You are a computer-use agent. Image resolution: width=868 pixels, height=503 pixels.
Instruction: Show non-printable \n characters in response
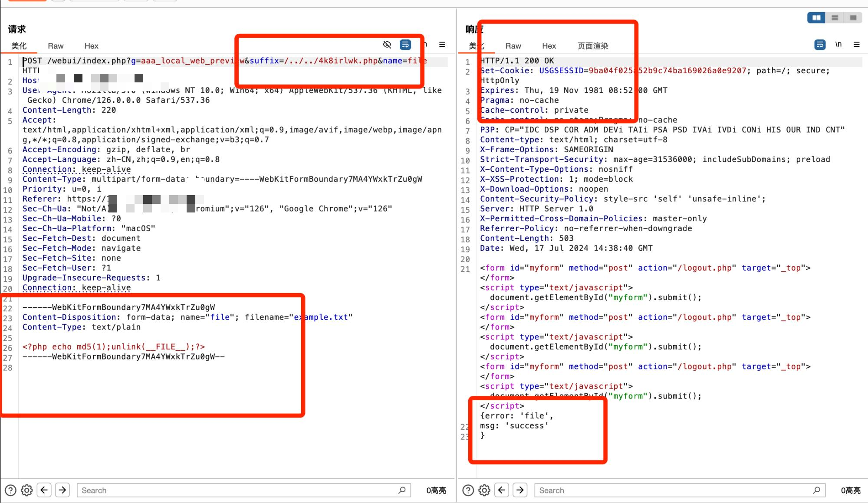click(x=838, y=45)
